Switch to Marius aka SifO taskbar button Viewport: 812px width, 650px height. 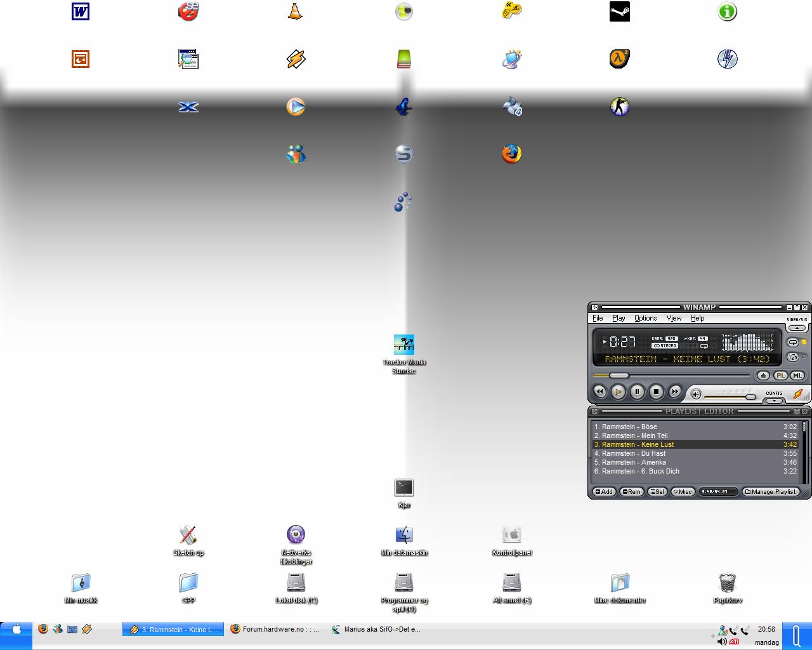[x=377, y=630]
